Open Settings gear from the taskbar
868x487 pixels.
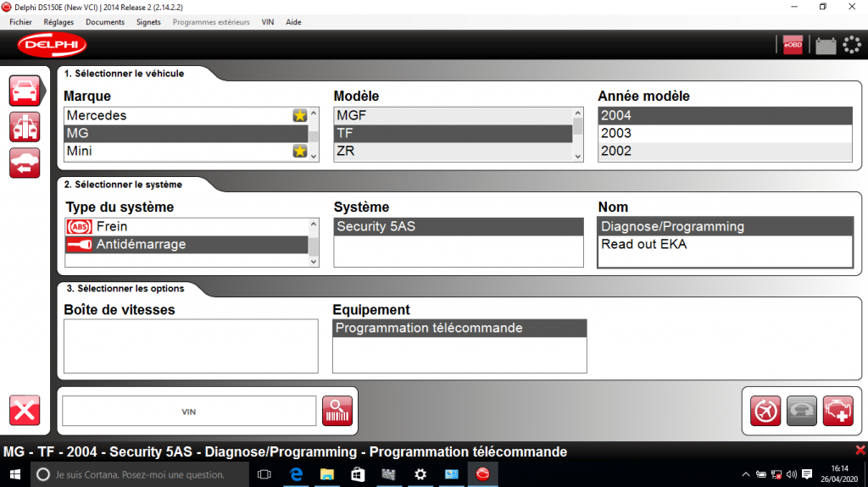point(420,474)
